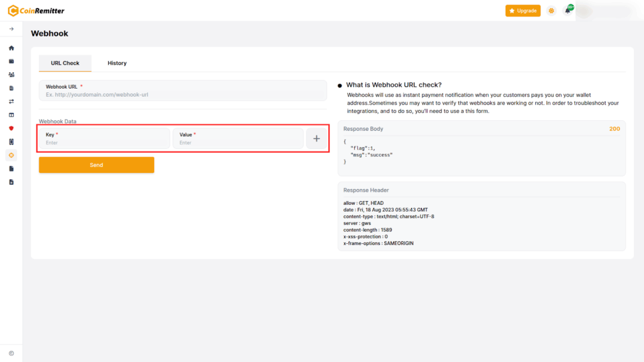Click the CoinRemitter logo
The height and width of the screenshot is (362, 644).
click(x=36, y=11)
